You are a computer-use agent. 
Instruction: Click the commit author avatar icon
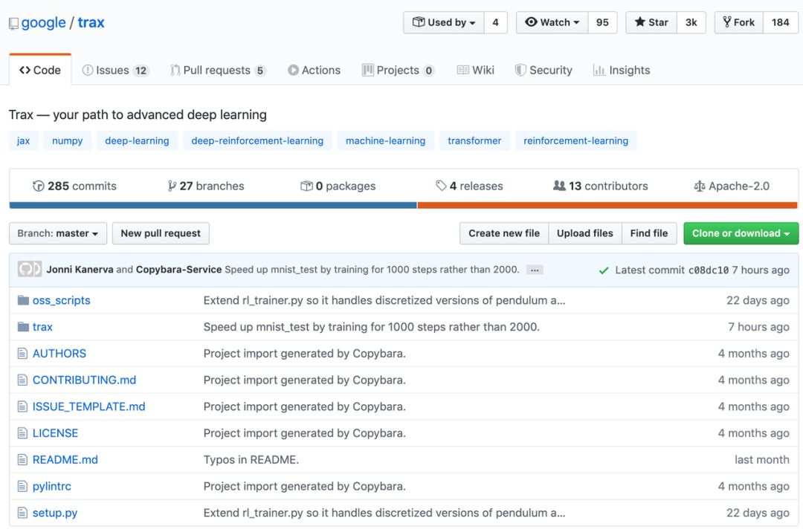tap(30, 270)
